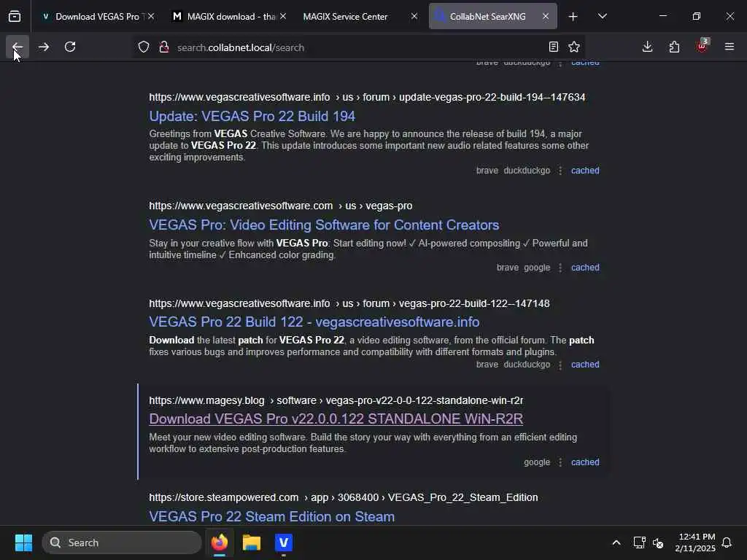Close the MAGIX download tab

click(x=283, y=16)
